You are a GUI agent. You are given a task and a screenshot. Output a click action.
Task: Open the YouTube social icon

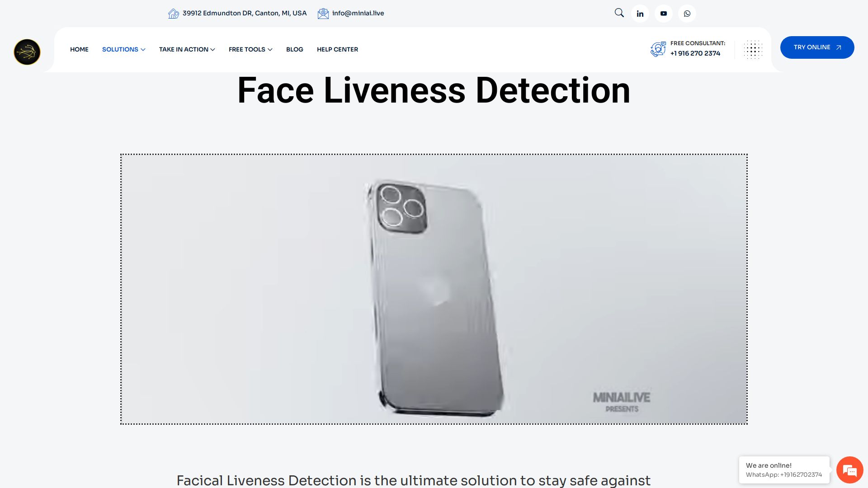click(x=664, y=14)
